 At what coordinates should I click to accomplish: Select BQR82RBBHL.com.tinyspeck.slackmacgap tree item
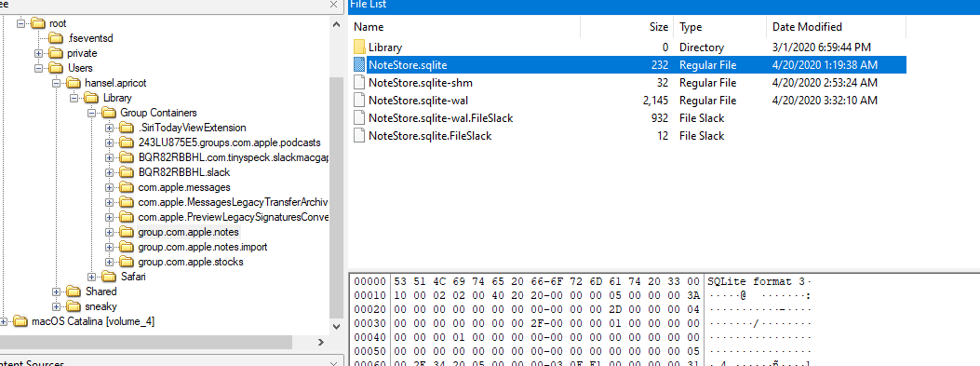[x=233, y=157]
